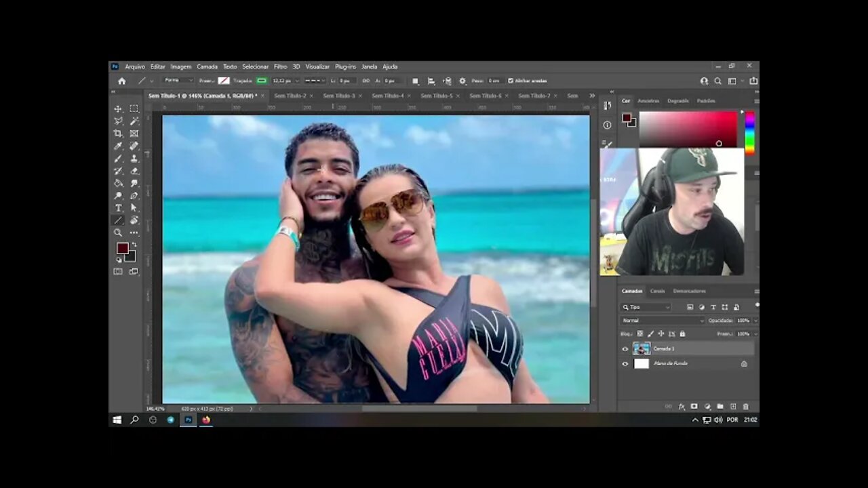The image size is (868, 488).
Task: Select the Eyedropper tool
Action: pos(118,146)
